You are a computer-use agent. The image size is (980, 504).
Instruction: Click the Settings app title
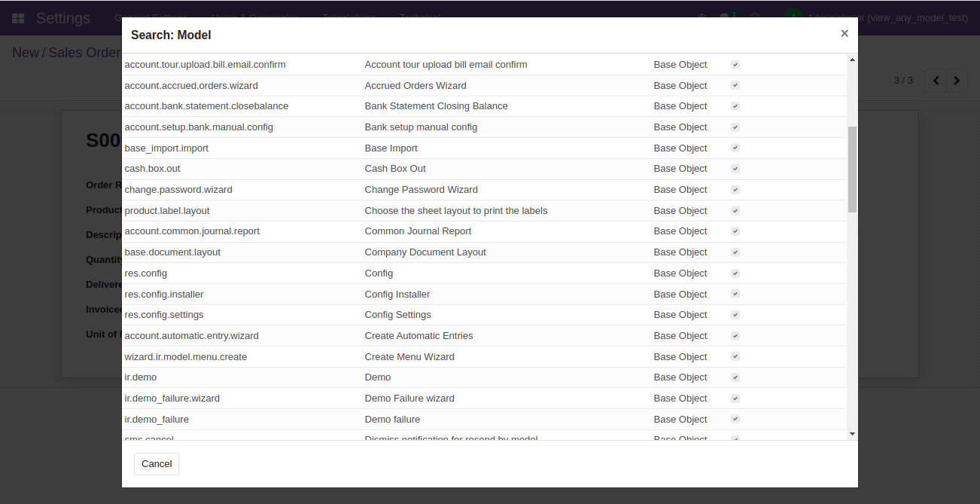coord(63,18)
